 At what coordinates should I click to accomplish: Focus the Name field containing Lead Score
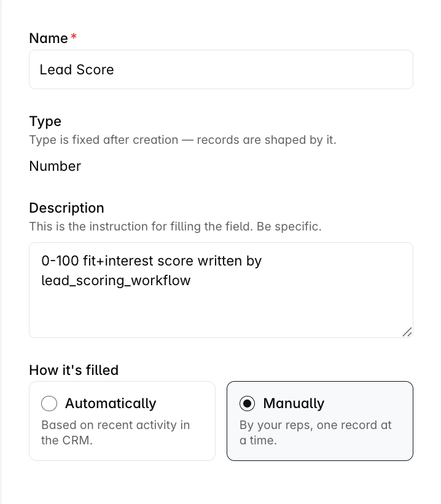(x=221, y=69)
